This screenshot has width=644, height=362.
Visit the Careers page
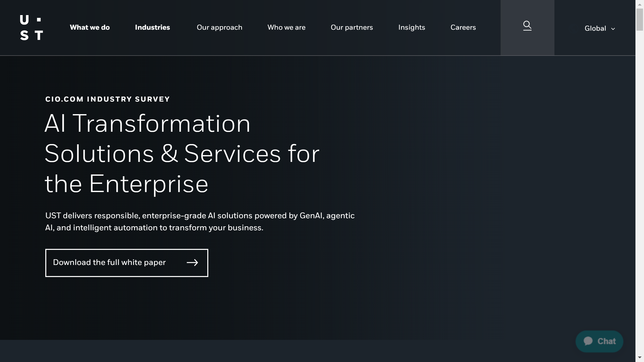(x=463, y=27)
